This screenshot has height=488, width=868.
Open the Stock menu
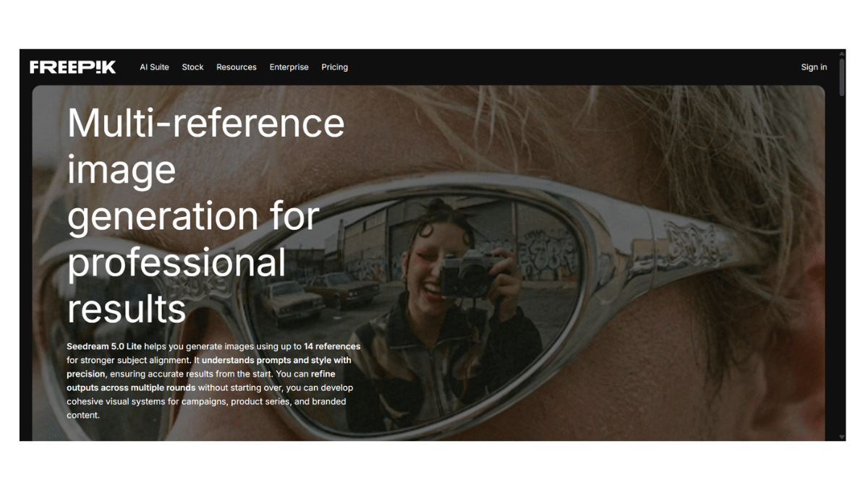tap(192, 67)
